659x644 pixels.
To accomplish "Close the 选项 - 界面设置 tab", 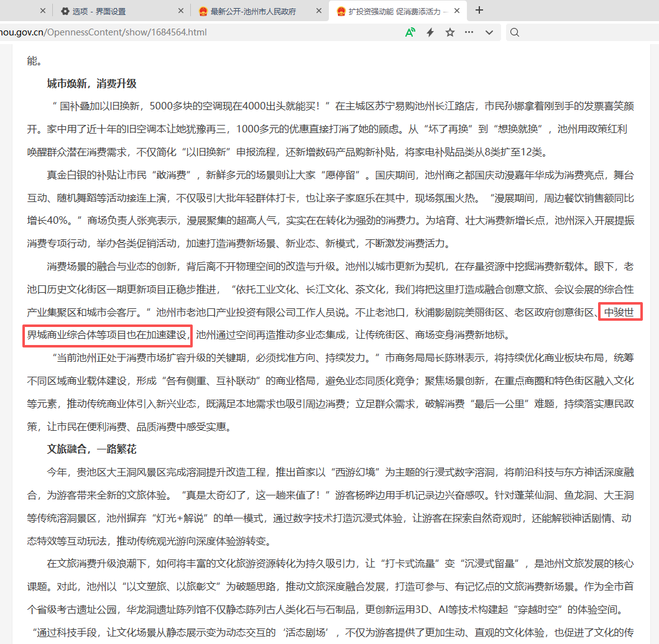I will pyautogui.click(x=180, y=10).
